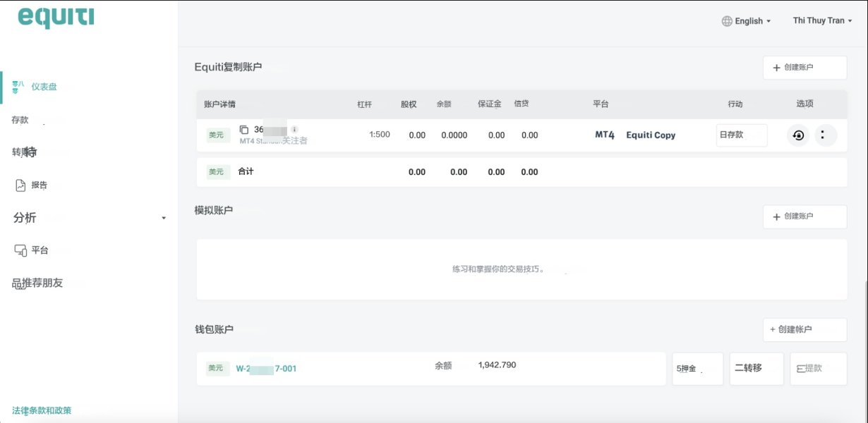
Task: Click the wallet 押金 deposit button
Action: pyautogui.click(x=698, y=369)
